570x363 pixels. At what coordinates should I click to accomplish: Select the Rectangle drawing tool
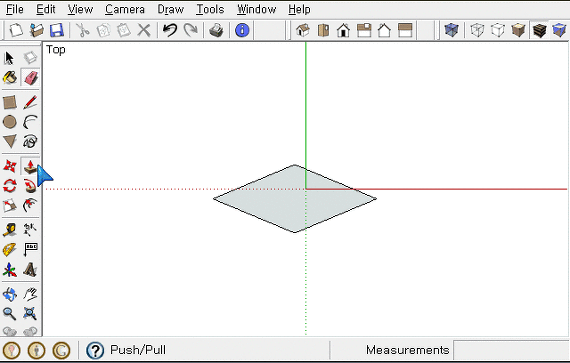[10, 102]
